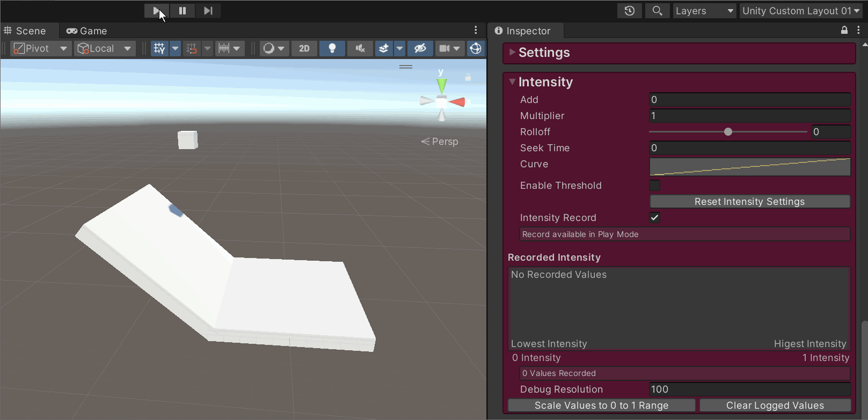Viewport: 868px width, 420px height.
Task: Click the Recorded Intensity graph area
Action: (679, 308)
